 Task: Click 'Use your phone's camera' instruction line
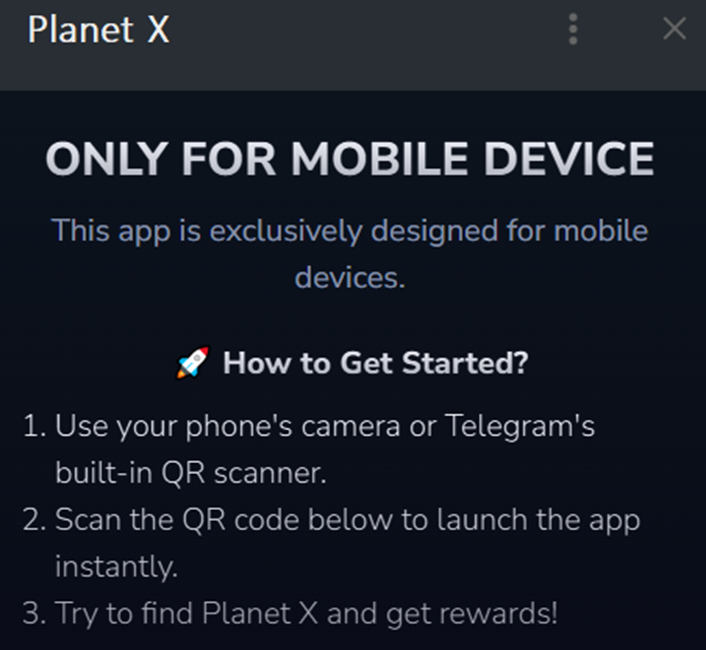[x=227, y=426]
